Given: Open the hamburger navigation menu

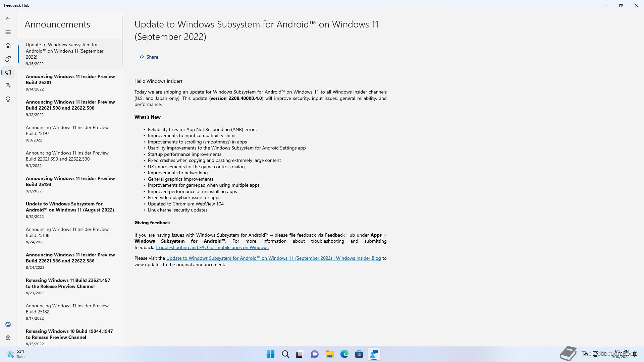Looking at the screenshot, I should pos(8,32).
